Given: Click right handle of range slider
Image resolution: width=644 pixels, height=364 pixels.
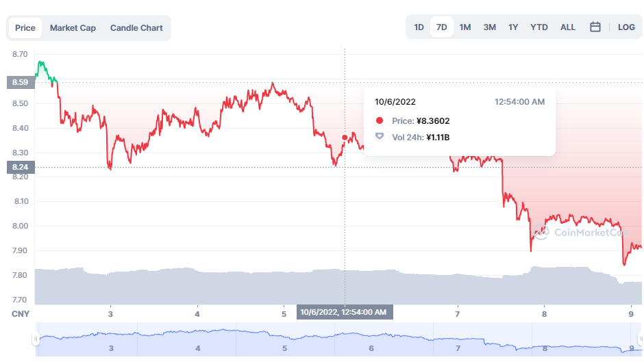Looking at the screenshot, I should coord(640,339).
